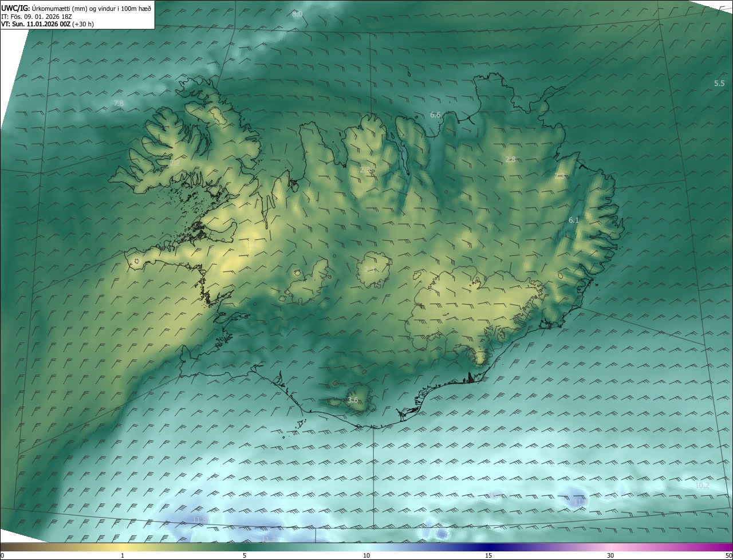The width and height of the screenshot is (733, 560).
Task: Click the "11.8" value label
Action: click(199, 519)
